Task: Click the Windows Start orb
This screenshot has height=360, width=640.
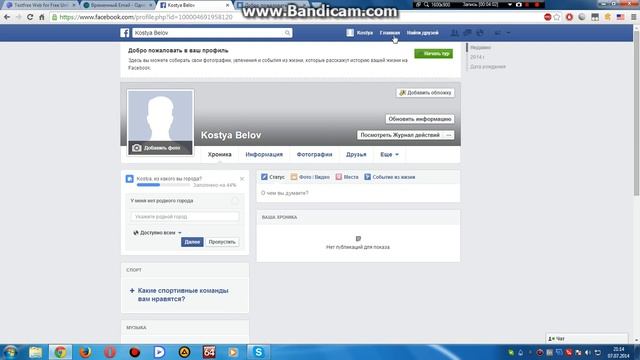Action: pyautogui.click(x=10, y=352)
